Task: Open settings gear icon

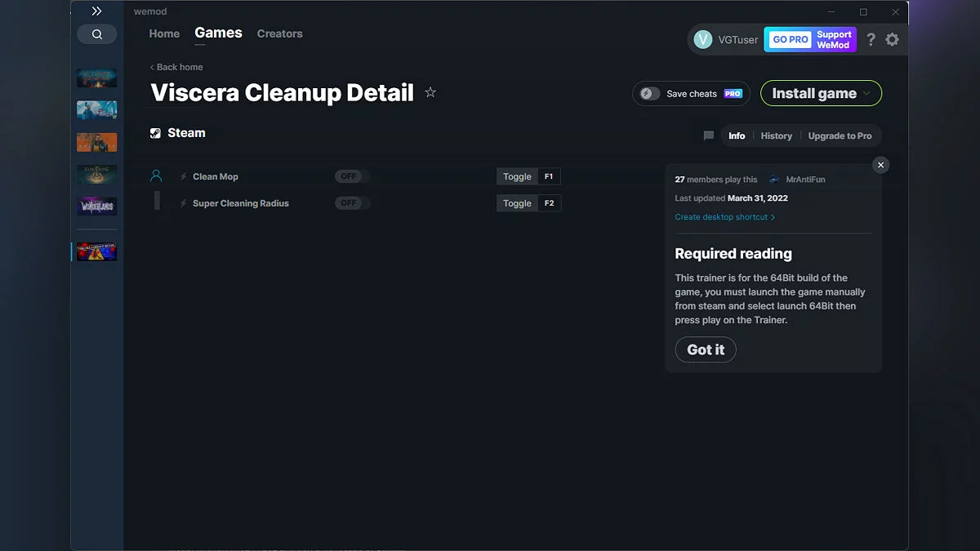Action: [x=892, y=39]
